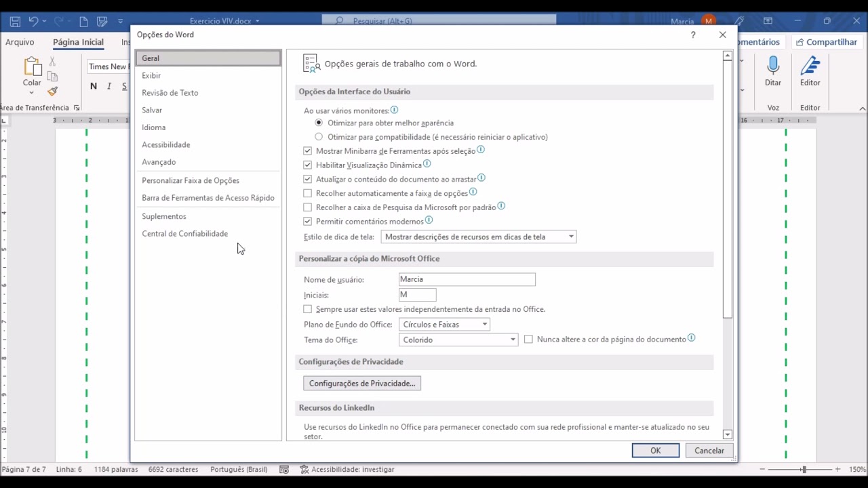The width and height of the screenshot is (868, 488).
Task: Select Otimizar para obter melhor aparência
Action: 319,123
